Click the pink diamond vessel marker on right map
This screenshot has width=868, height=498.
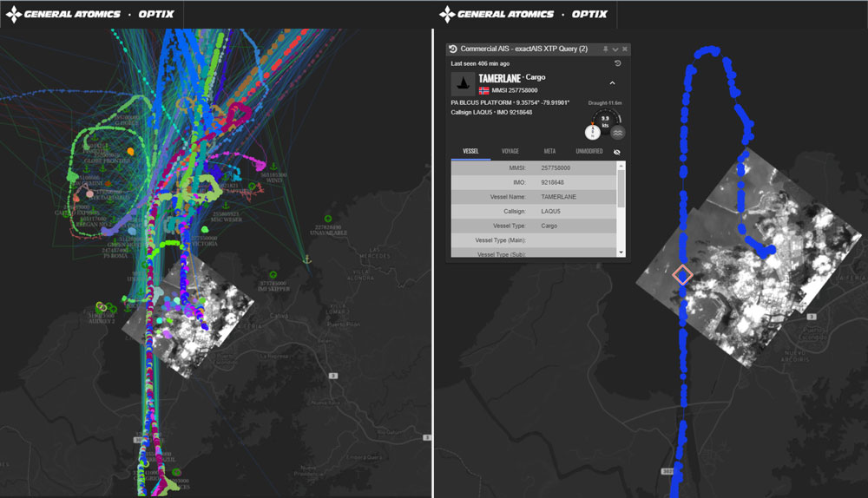pyautogui.click(x=682, y=275)
